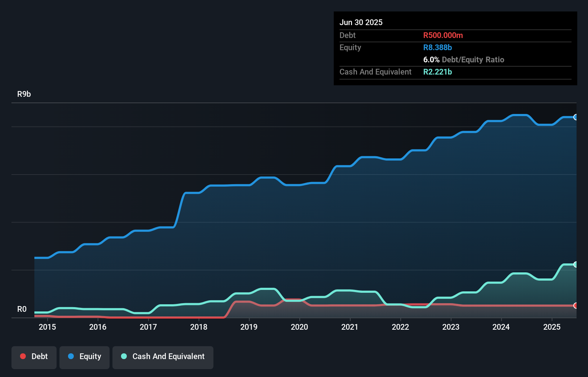
Task: Select the blue Equity legend dot icon
Action: click(x=72, y=356)
